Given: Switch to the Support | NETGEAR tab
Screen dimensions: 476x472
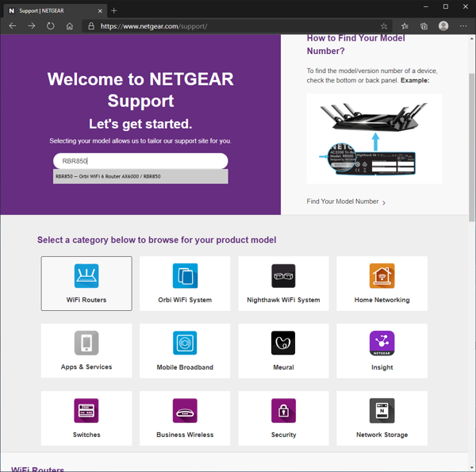Looking at the screenshot, I should (55, 11).
